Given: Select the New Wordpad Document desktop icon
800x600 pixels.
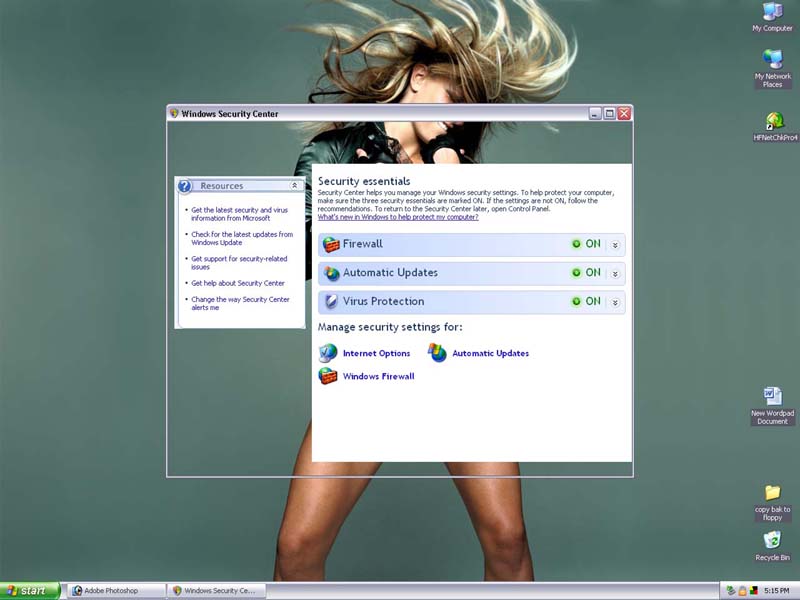Looking at the screenshot, I should click(772, 406).
